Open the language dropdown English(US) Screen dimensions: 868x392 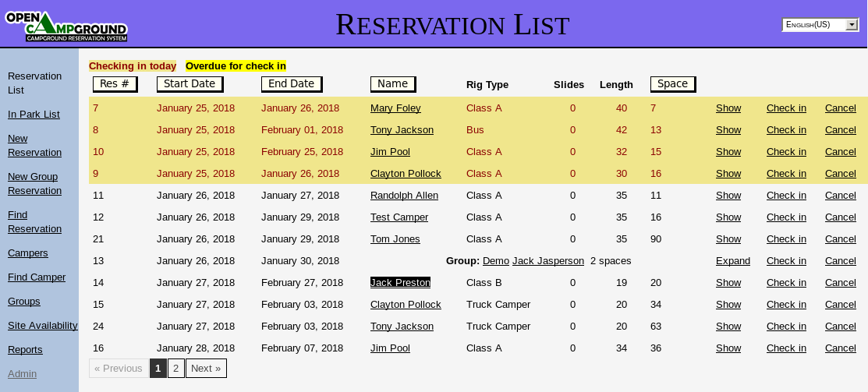pos(819,25)
